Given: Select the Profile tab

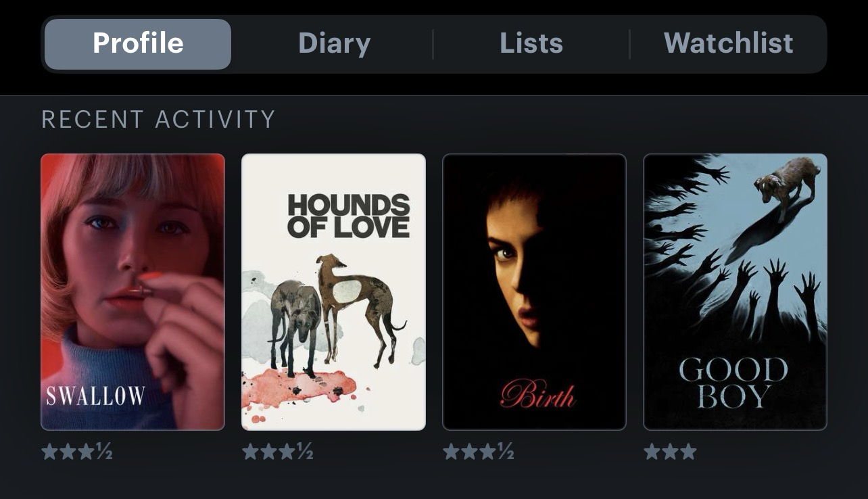Looking at the screenshot, I should point(138,44).
